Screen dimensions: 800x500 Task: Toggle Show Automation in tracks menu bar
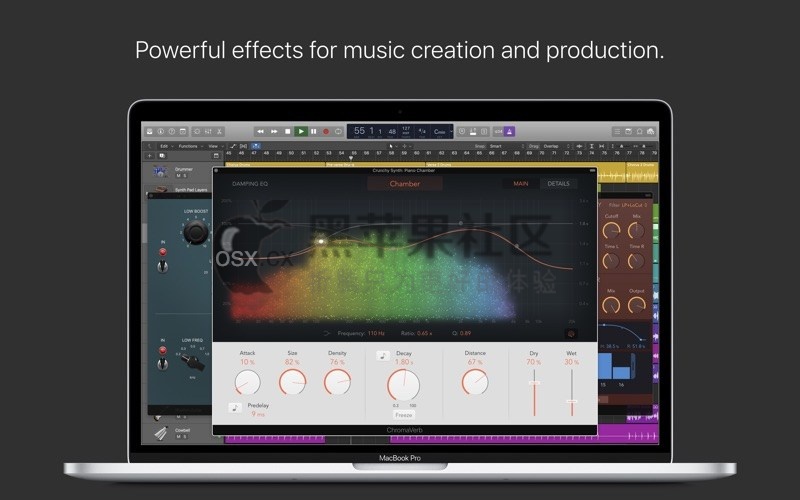(233, 146)
